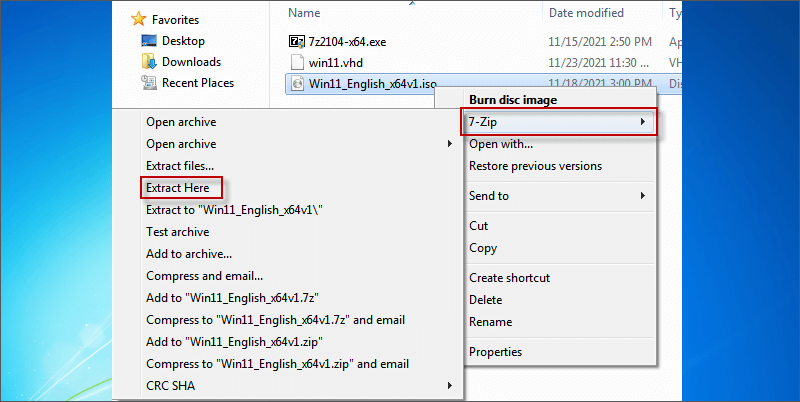The image size is (800, 402).
Task: Open Properties from context menu
Action: [495, 352]
